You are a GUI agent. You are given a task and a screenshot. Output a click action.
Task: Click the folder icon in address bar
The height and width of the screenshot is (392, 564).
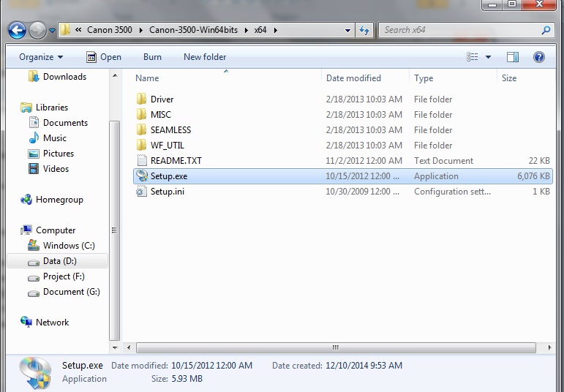click(x=65, y=30)
